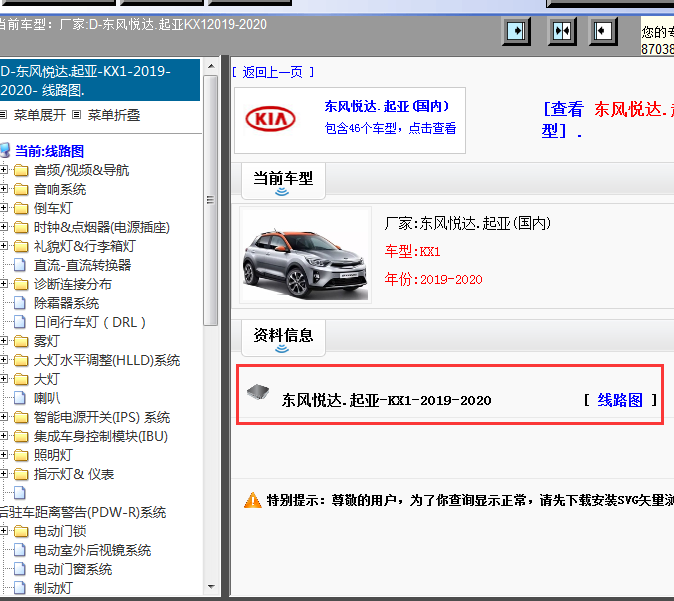Click the 年份:2019-2020 text
This screenshot has width=674, height=601.
(x=433, y=279)
